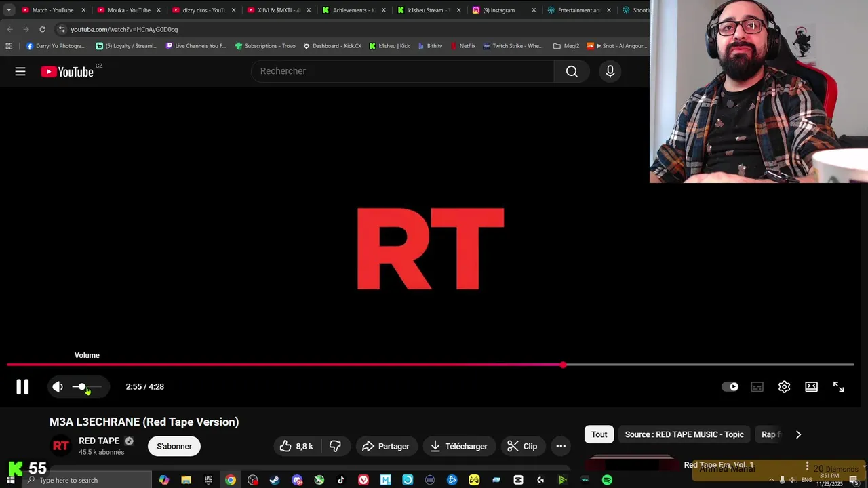The width and height of the screenshot is (868, 488).
Task: Show hidden system tray icons
Action: click(771, 480)
